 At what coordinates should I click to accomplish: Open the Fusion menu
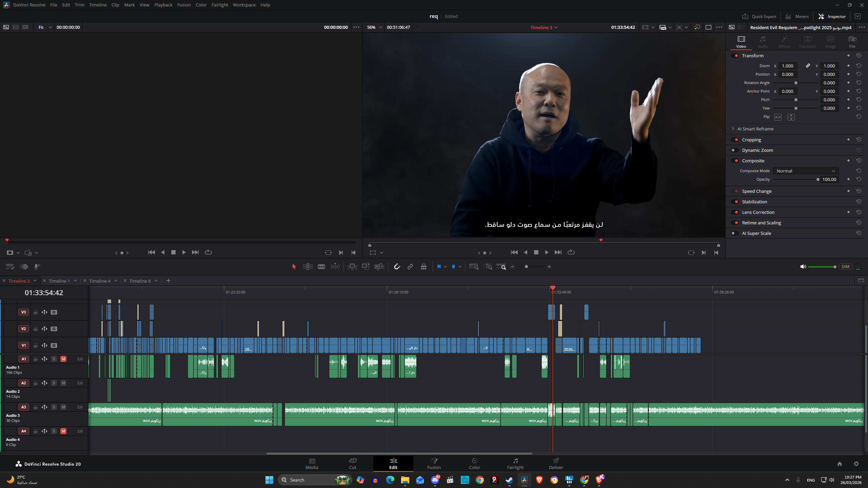(184, 5)
